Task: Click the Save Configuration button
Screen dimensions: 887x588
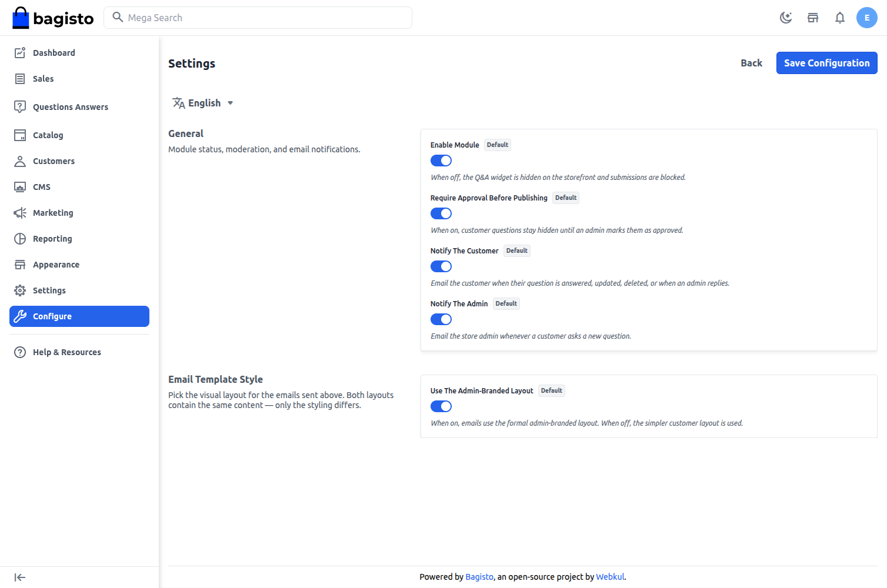Action: 827,63
